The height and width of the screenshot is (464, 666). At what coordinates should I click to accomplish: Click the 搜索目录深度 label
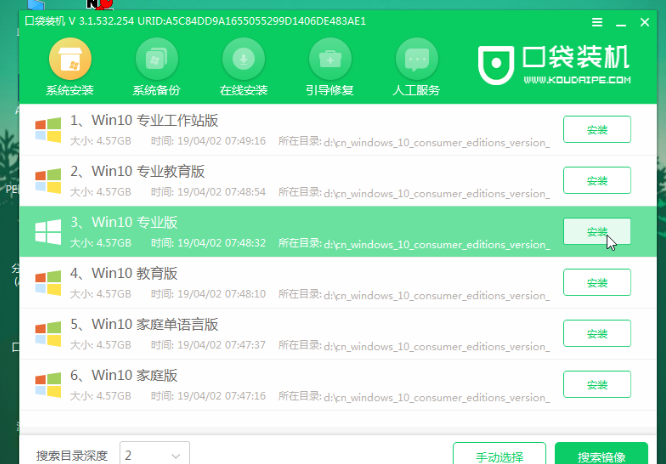pyautogui.click(x=72, y=456)
